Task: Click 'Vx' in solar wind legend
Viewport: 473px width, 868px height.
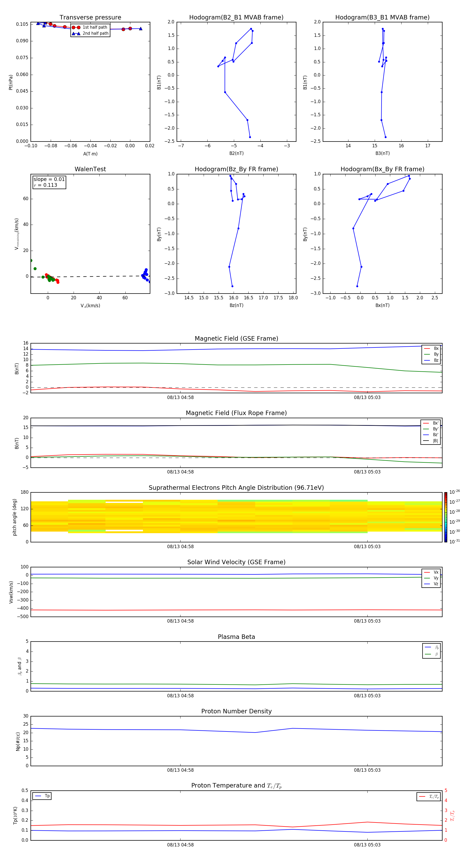Action: click(436, 573)
